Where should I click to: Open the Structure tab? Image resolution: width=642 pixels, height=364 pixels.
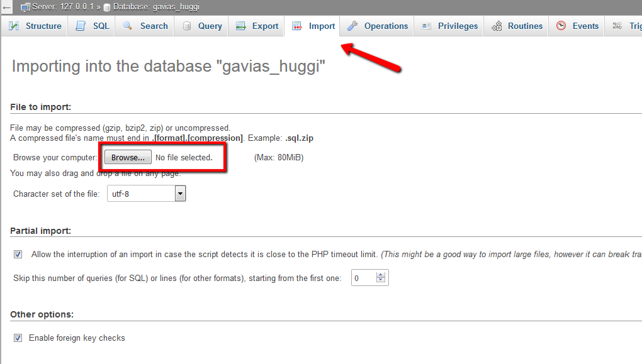coord(35,26)
